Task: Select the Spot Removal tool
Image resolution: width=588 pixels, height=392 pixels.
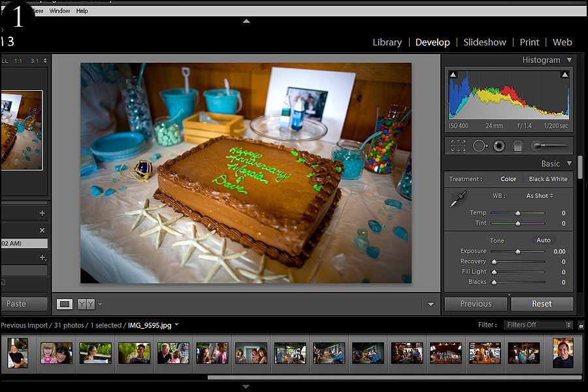Action: tap(480, 146)
